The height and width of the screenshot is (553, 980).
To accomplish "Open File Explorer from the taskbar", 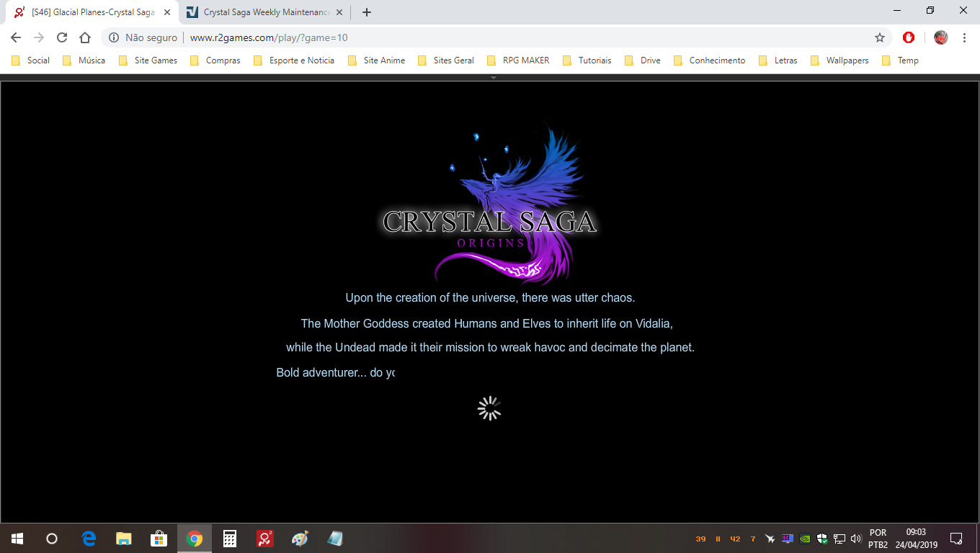I will [124, 538].
